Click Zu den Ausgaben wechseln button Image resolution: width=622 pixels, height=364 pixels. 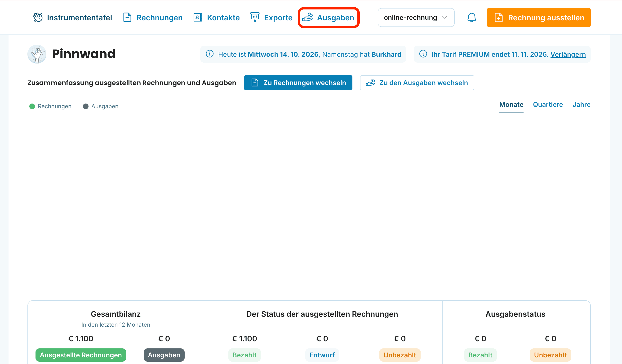pos(417,83)
